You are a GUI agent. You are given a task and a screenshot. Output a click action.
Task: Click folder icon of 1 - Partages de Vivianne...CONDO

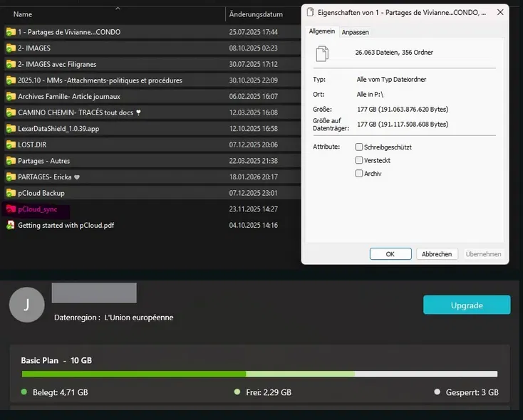(x=11, y=32)
